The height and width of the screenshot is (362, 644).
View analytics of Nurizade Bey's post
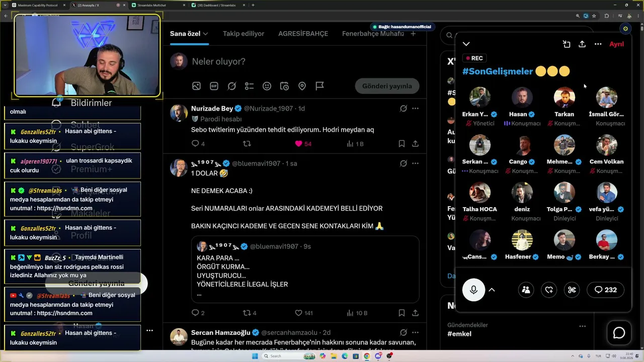coord(355,144)
